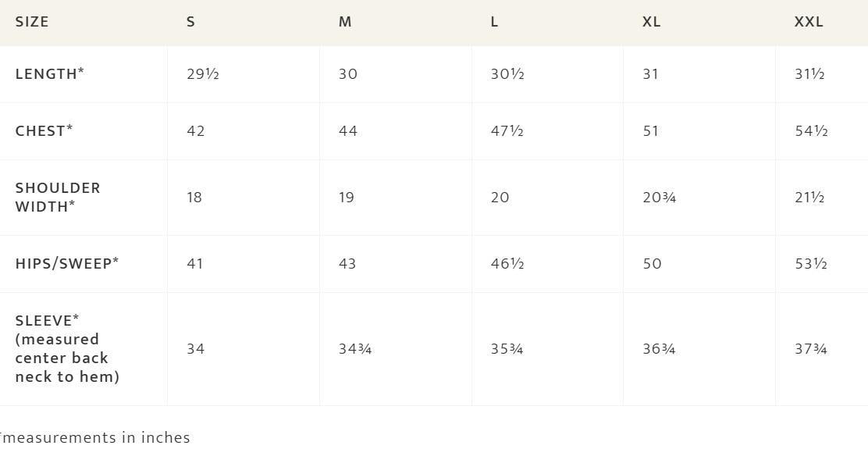Click the CHEST* row label
Viewport: 868px width, 449px height.
(x=44, y=130)
